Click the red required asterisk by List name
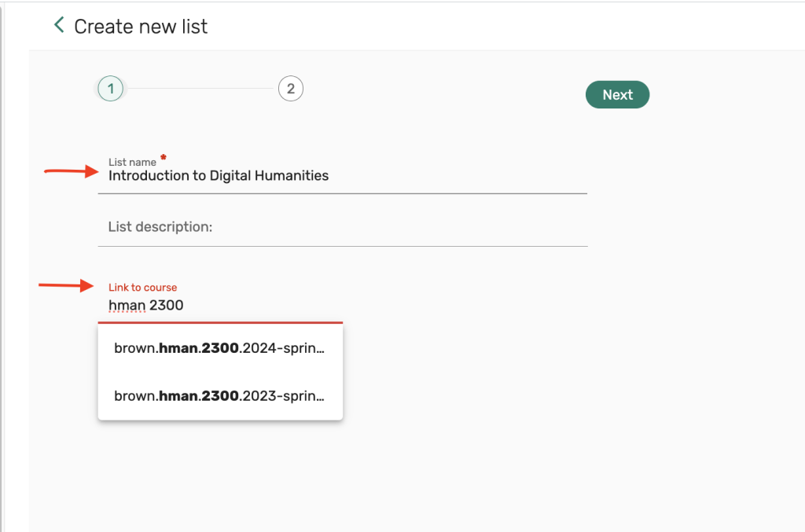The image size is (805, 532). coord(164,157)
